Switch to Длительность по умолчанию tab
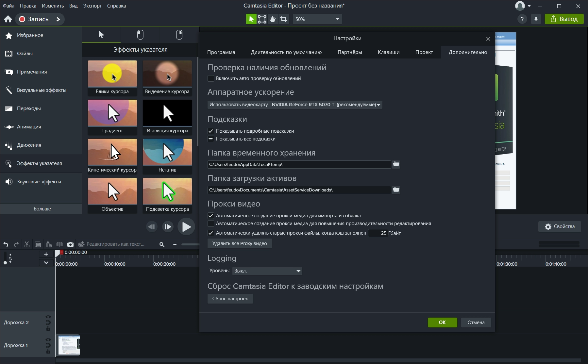Viewport: 588px width, 364px height. (286, 52)
